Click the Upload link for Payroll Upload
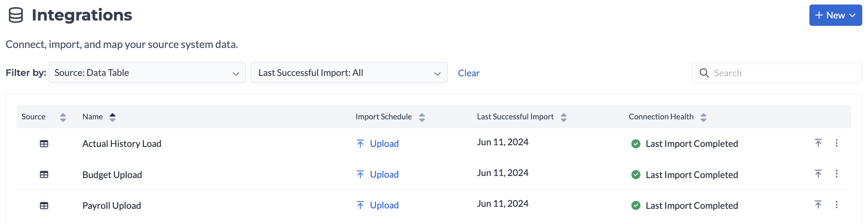 (x=384, y=205)
